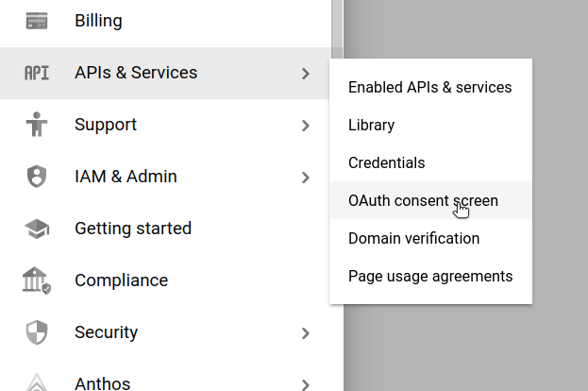Screen dimensions: 588x391
Task: Click the Billing credit card icon
Action: pyautogui.click(x=36, y=21)
